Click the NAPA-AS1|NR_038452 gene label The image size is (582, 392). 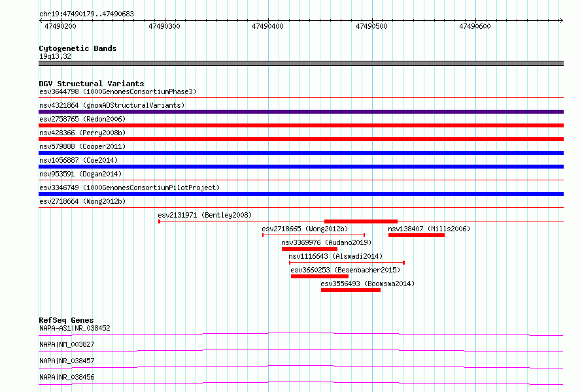(x=75, y=328)
